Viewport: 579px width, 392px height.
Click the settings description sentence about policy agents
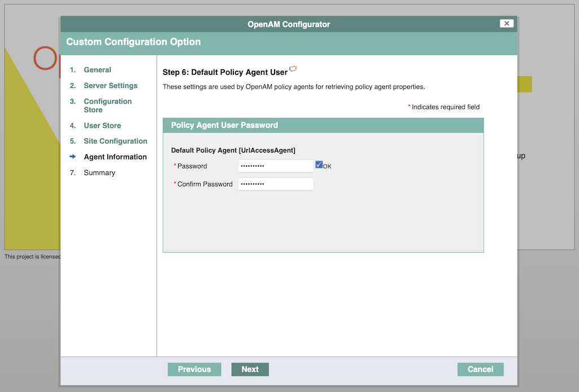point(294,87)
